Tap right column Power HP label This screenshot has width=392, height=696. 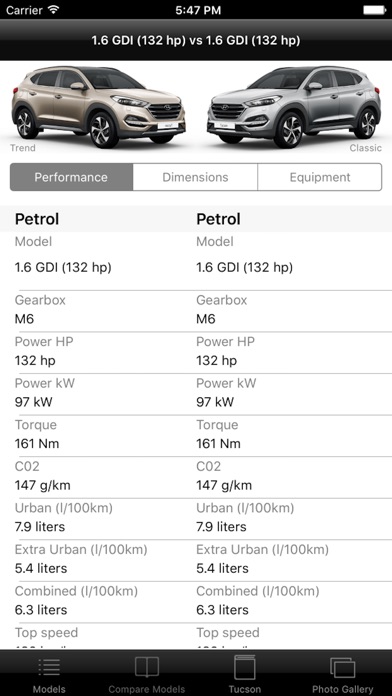[226, 342]
